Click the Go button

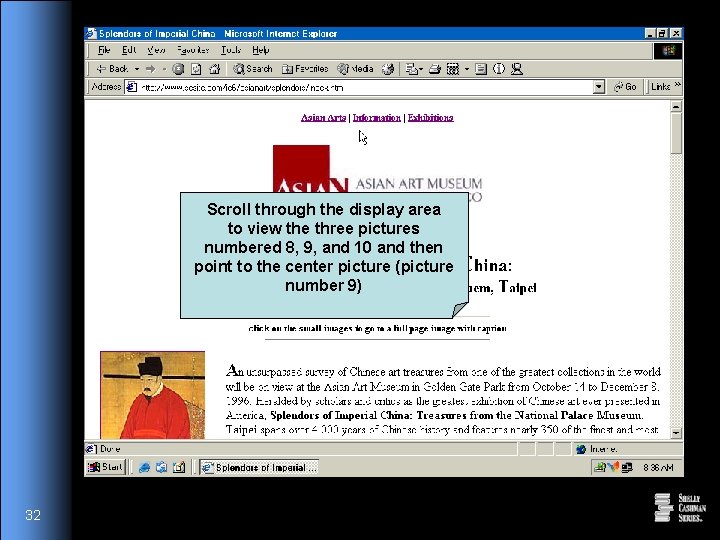(625, 87)
